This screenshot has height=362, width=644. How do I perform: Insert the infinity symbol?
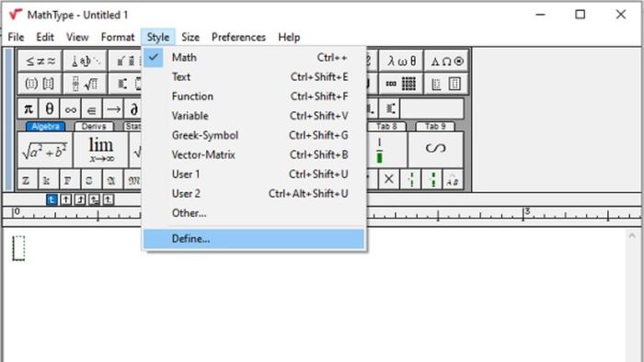[x=71, y=109]
